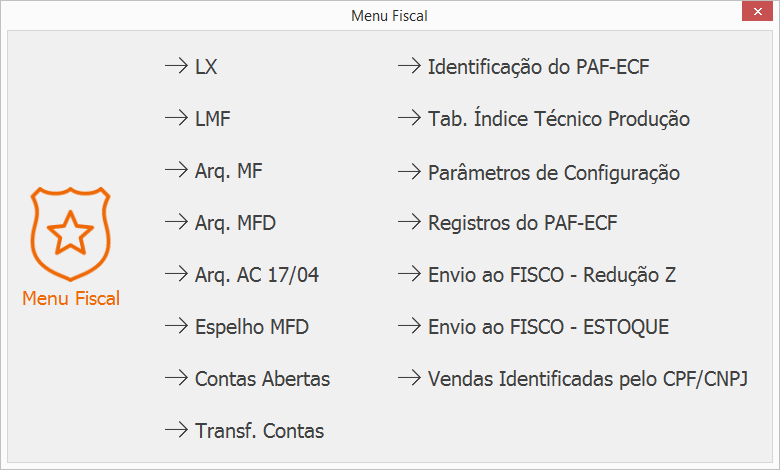
Task: Click the arrow icon next to Espelho MFD
Action: [177, 326]
